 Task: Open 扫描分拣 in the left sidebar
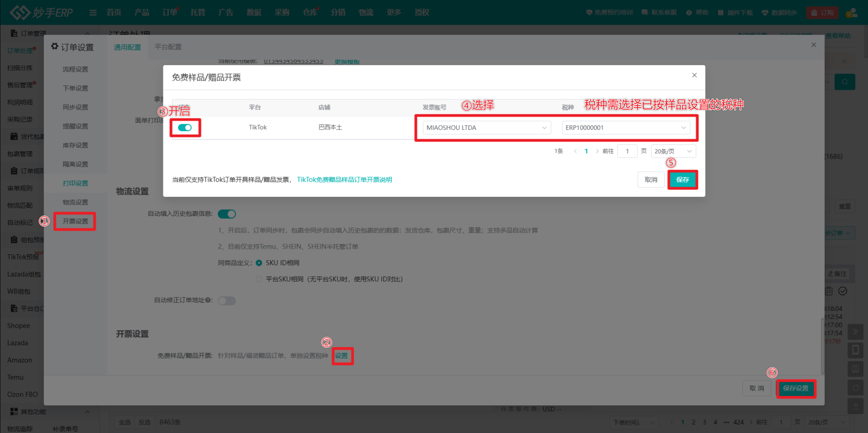click(20, 68)
